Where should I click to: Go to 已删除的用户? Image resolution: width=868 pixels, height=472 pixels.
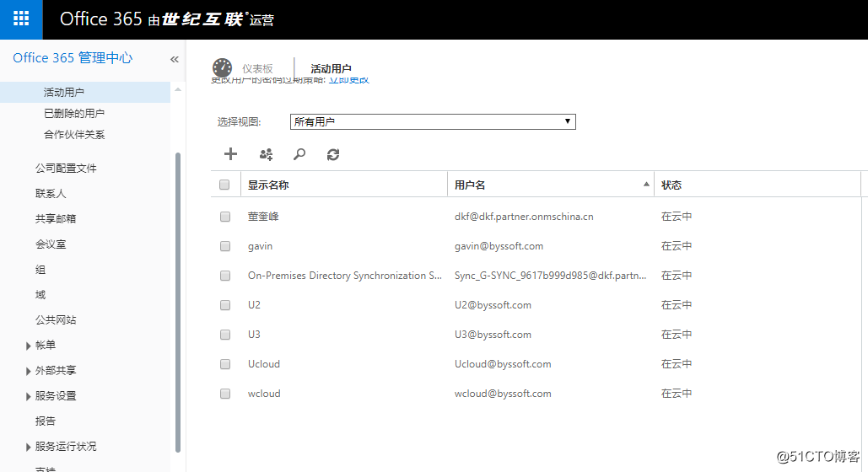(74, 114)
